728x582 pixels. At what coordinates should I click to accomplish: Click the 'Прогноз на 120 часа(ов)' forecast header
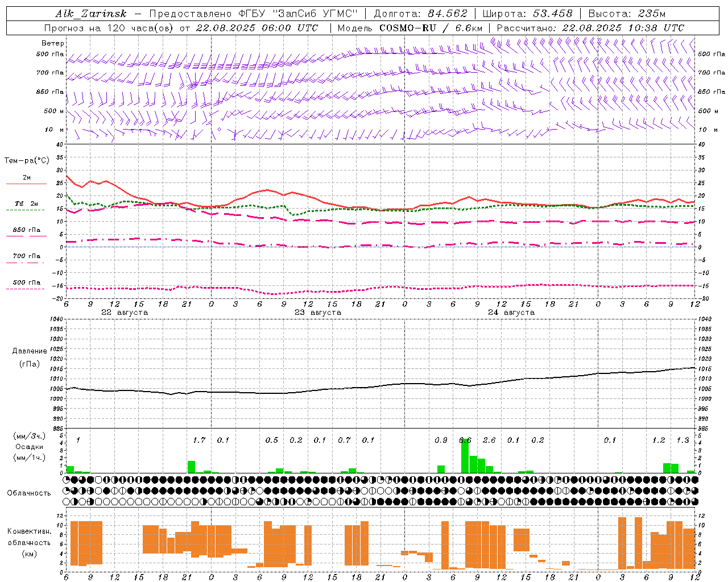coord(109,28)
